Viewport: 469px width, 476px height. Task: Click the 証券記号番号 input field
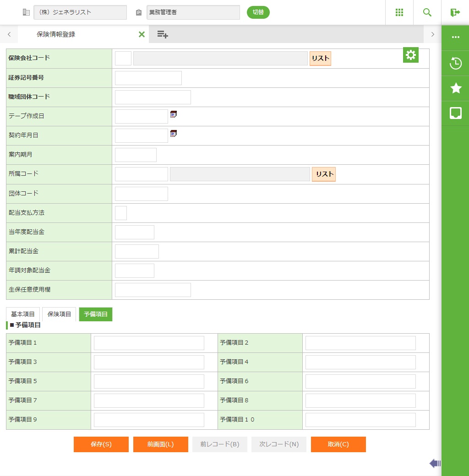(148, 78)
